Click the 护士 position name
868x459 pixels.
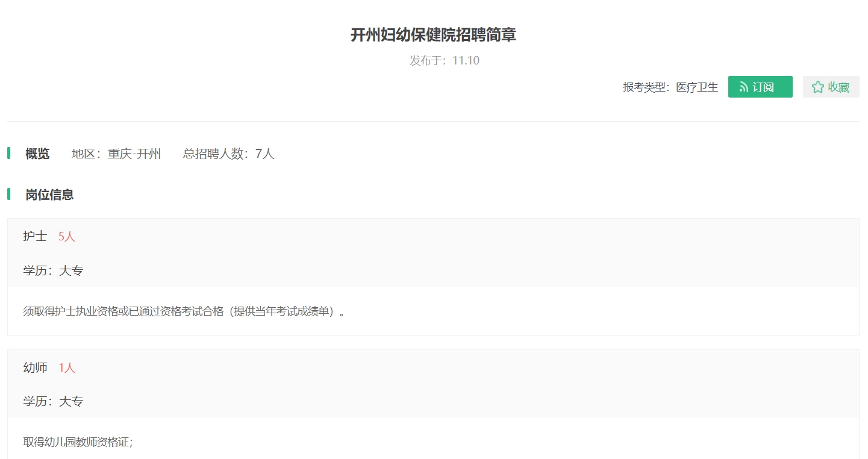click(x=35, y=236)
